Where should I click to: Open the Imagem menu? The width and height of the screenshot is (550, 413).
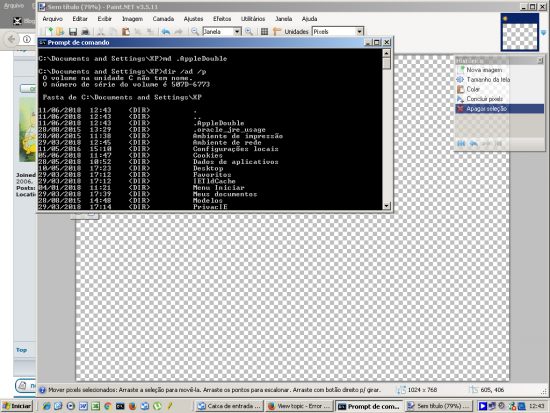(x=132, y=19)
